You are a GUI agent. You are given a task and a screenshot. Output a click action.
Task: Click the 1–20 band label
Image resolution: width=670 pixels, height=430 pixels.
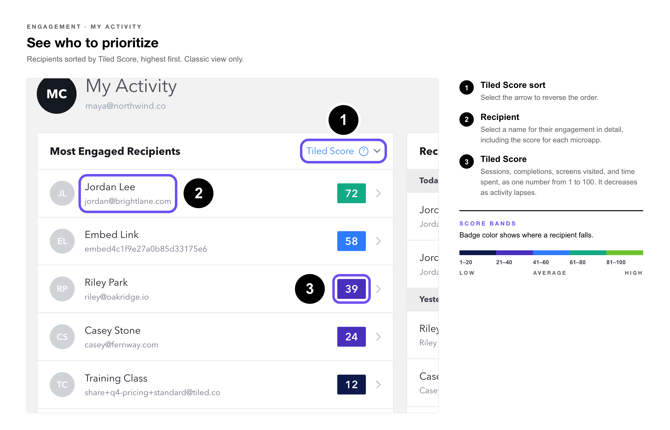coord(466,262)
